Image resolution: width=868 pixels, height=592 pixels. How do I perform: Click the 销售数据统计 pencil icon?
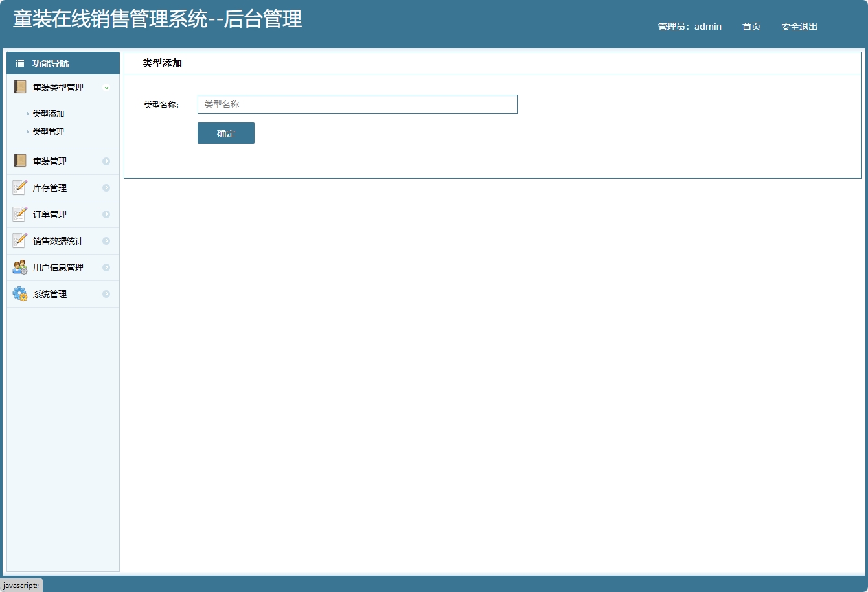pos(19,240)
